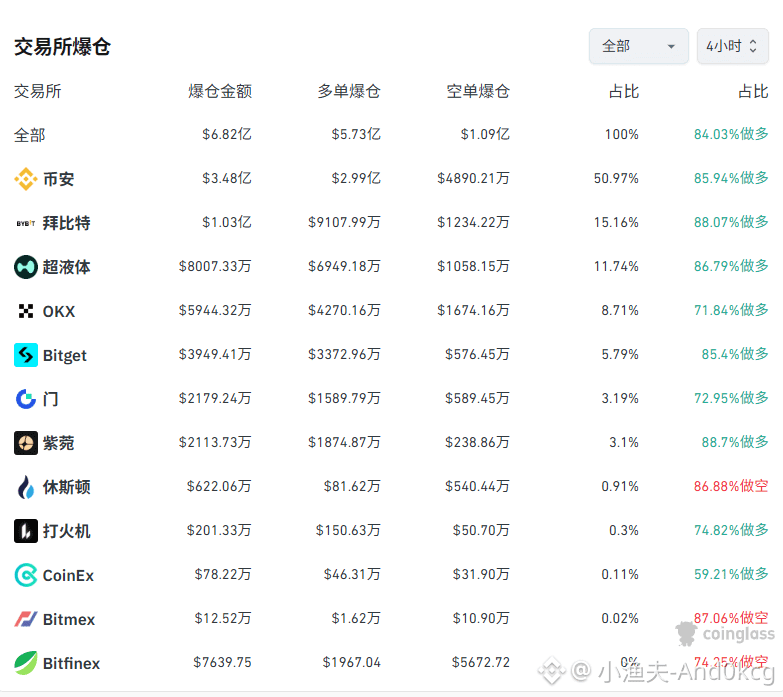Select Bybit long liquidation $9107.99万
Viewport: 783px width, 697px height.
345,222
